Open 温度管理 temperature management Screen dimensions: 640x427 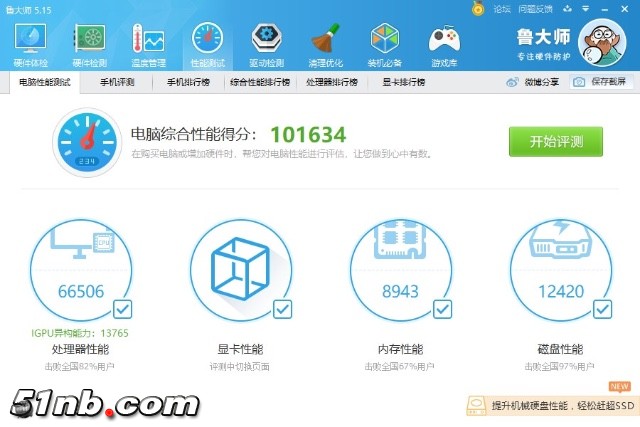tap(149, 45)
